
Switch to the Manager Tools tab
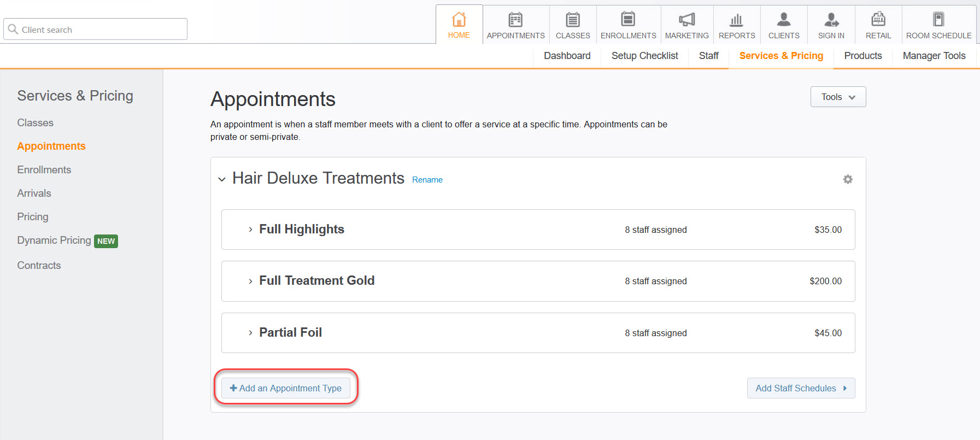click(934, 55)
